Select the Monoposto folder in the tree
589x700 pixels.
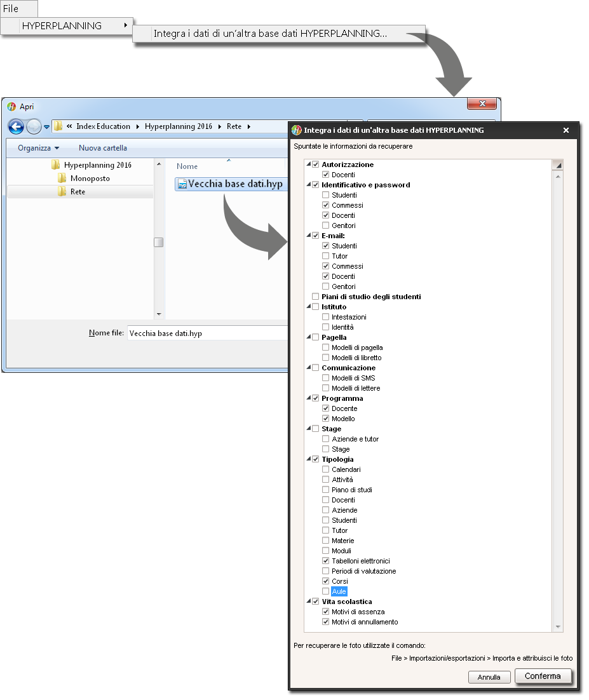tap(90, 178)
